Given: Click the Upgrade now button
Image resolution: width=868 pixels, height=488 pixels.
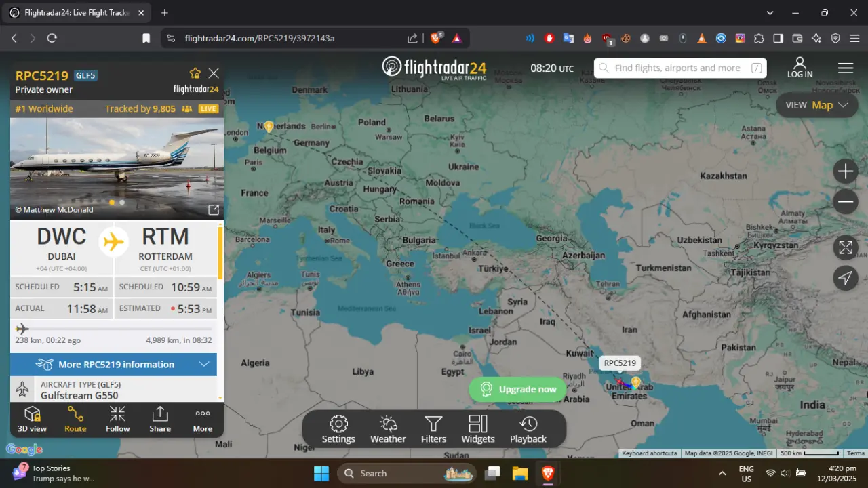Looking at the screenshot, I should click(x=517, y=389).
